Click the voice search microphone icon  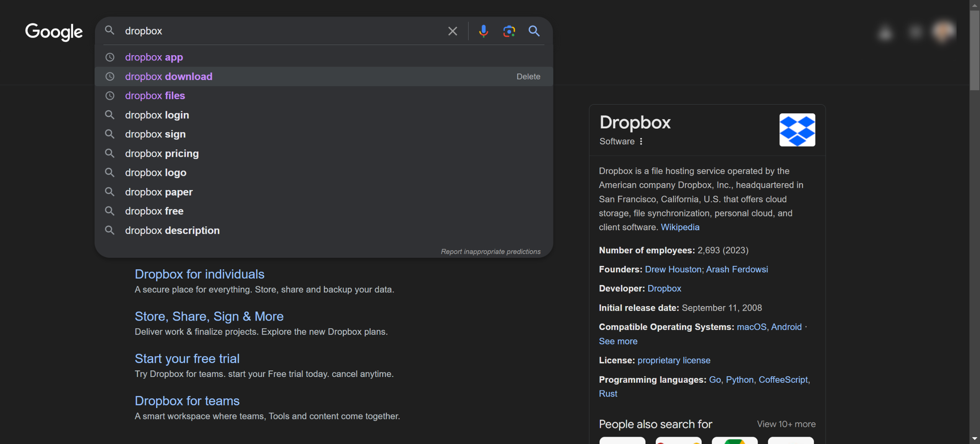483,31
